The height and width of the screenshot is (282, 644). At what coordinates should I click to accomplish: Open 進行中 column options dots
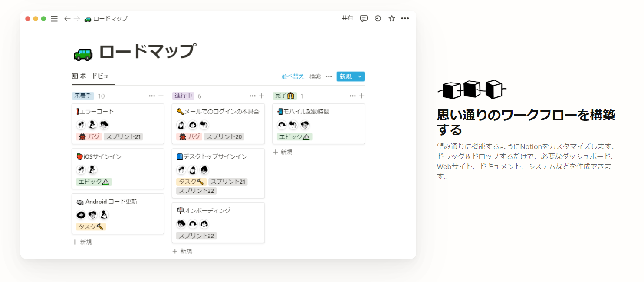click(x=253, y=96)
